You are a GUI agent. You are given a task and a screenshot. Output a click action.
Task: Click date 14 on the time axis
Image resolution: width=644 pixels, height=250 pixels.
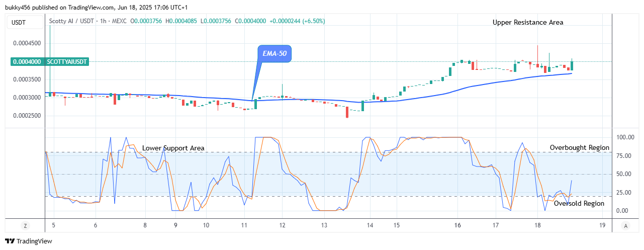[x=370, y=226]
